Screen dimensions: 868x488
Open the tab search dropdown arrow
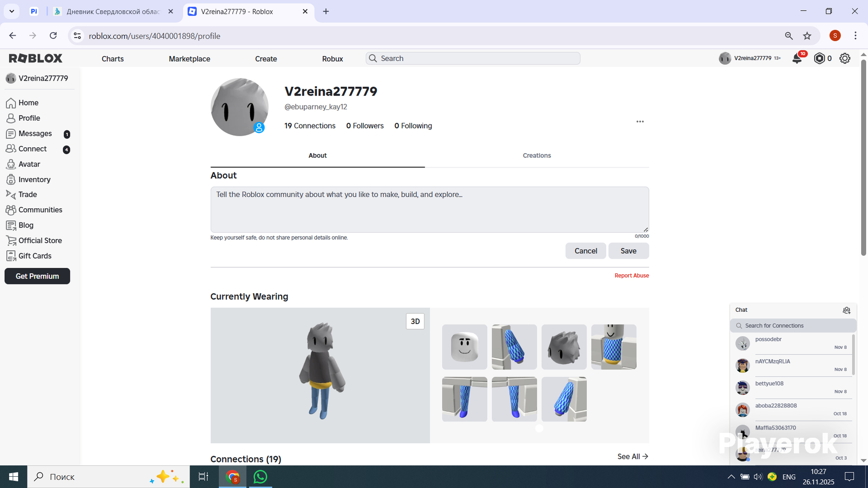[x=12, y=11]
